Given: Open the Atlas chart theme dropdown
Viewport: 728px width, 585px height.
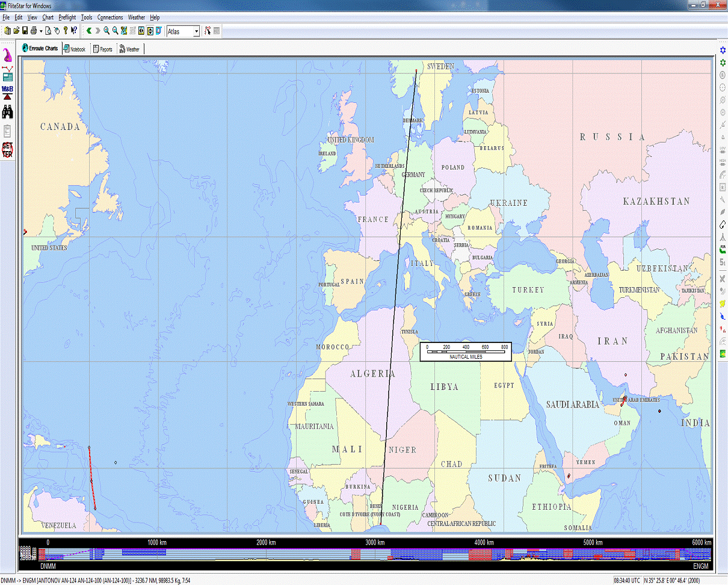Looking at the screenshot, I should (196, 31).
